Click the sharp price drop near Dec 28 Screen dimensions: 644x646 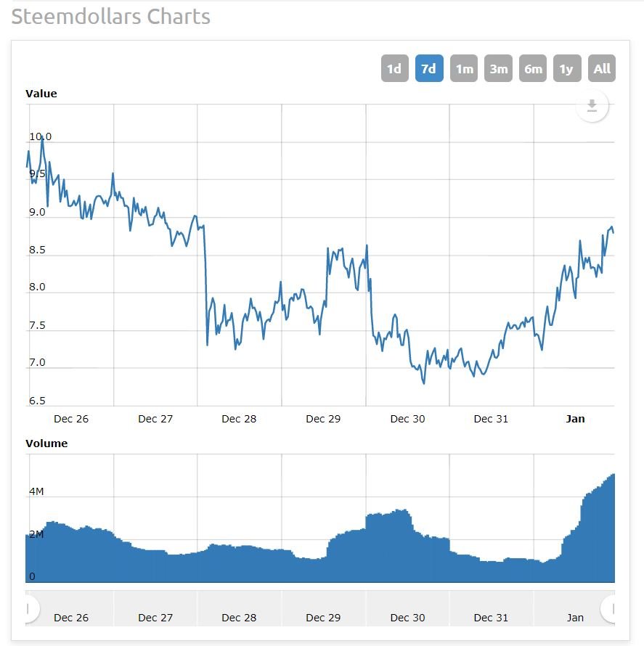point(205,285)
